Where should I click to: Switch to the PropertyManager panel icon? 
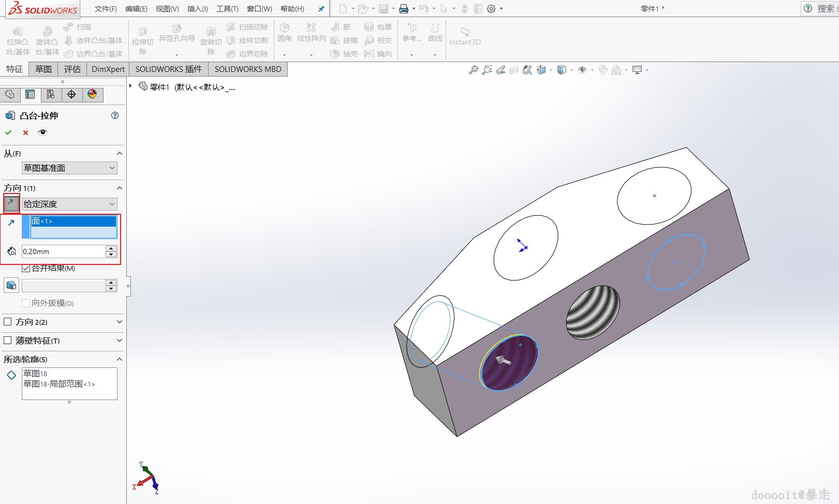click(30, 94)
